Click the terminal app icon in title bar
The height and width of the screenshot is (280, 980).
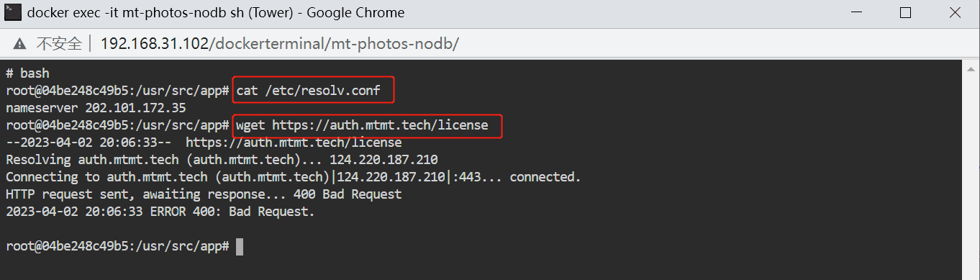(x=12, y=12)
